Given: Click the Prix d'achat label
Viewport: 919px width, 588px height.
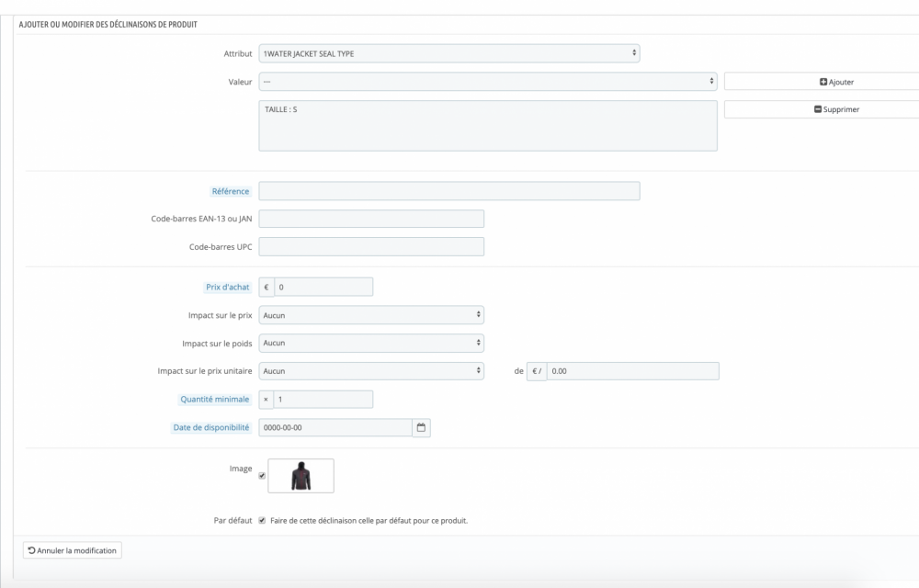Looking at the screenshot, I should pos(227,287).
